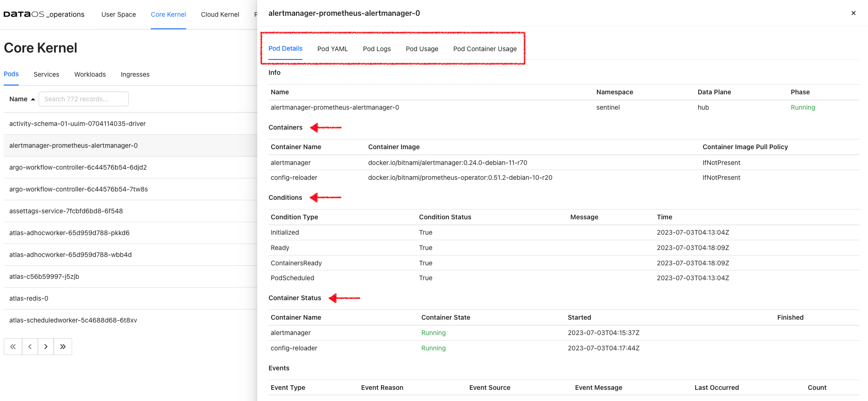Select the Core Kernel tab

point(168,14)
